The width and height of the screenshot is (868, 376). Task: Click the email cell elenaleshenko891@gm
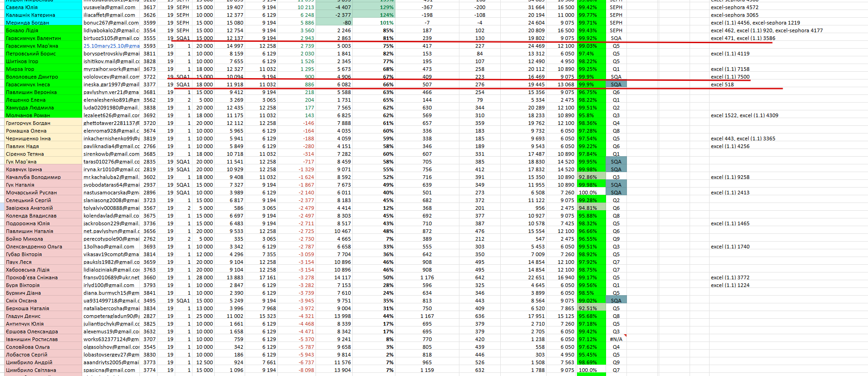pyautogui.click(x=111, y=100)
